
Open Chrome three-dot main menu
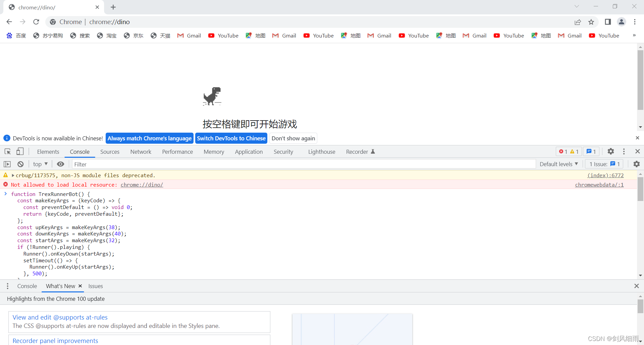coord(635,22)
